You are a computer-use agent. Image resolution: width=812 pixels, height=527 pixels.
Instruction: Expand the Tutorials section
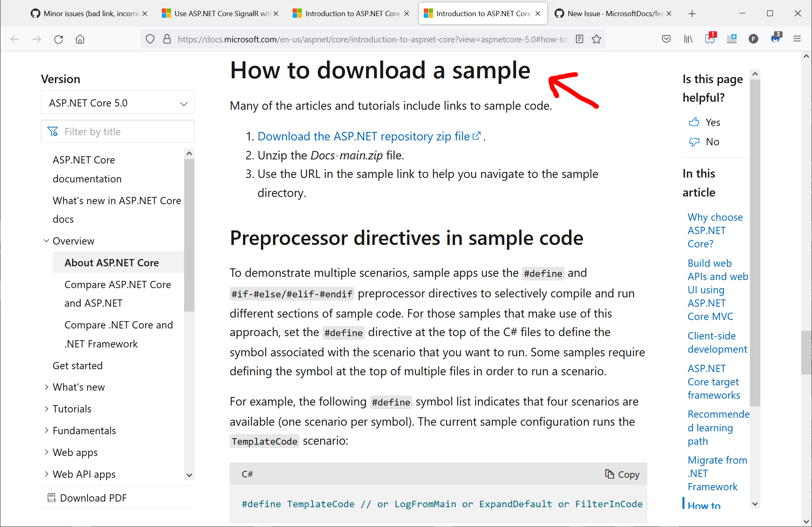tap(46, 409)
